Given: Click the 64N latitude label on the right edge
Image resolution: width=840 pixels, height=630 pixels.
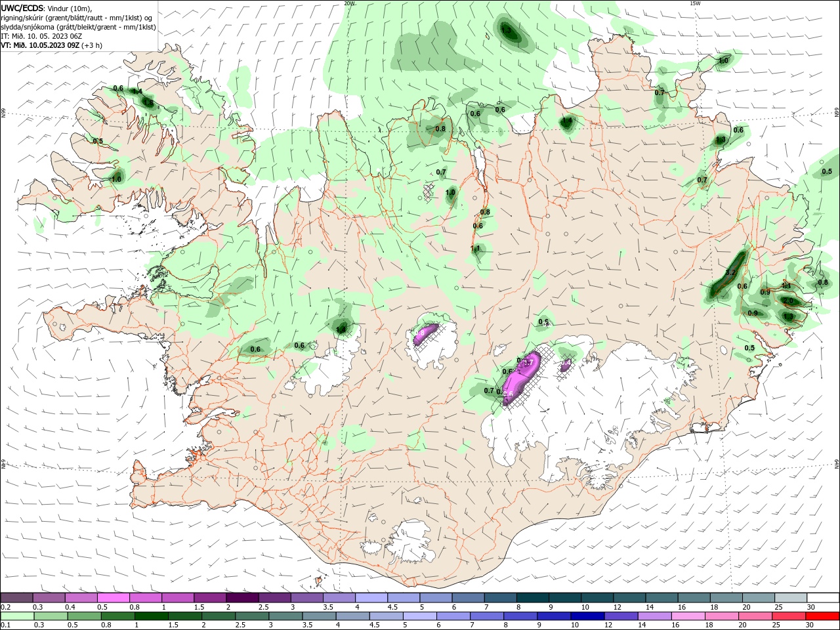Looking at the screenshot, I should (837, 464).
